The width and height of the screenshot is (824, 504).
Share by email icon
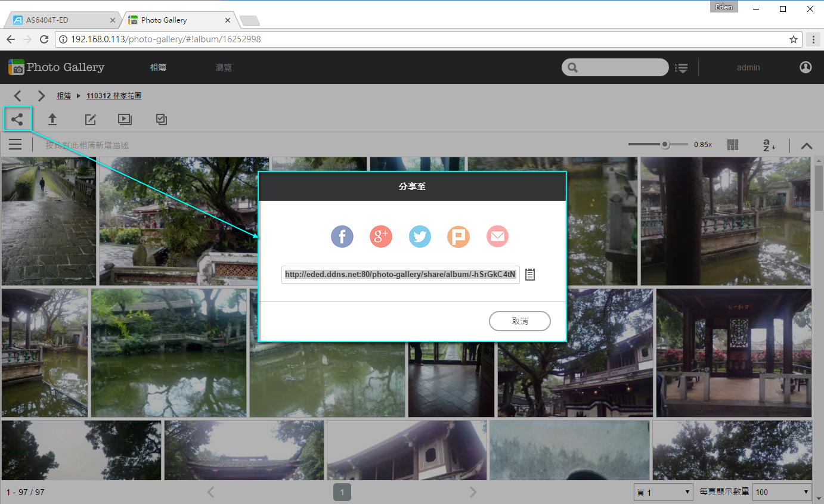(497, 237)
